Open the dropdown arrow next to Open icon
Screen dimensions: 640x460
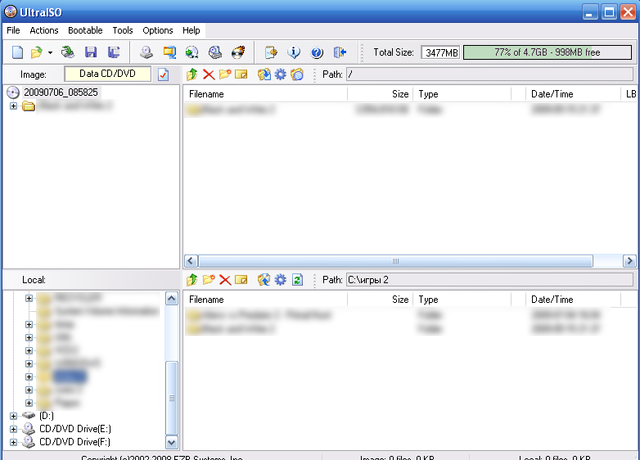pos(50,53)
